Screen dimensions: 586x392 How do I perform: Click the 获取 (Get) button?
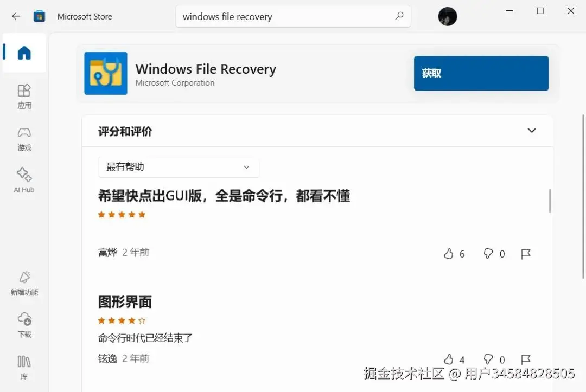[x=481, y=73]
